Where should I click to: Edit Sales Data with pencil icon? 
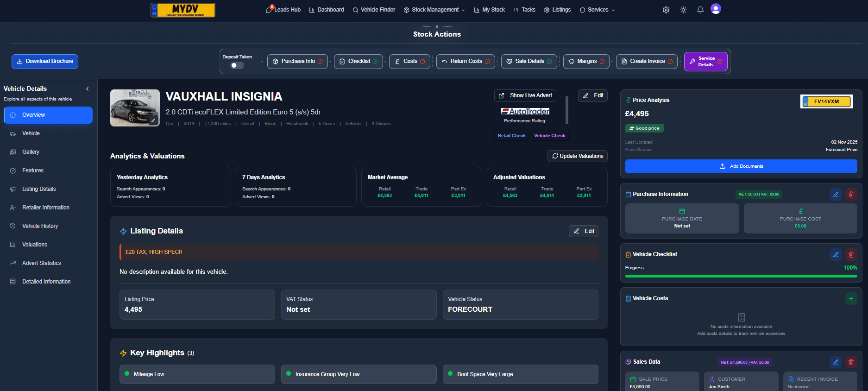(x=836, y=362)
